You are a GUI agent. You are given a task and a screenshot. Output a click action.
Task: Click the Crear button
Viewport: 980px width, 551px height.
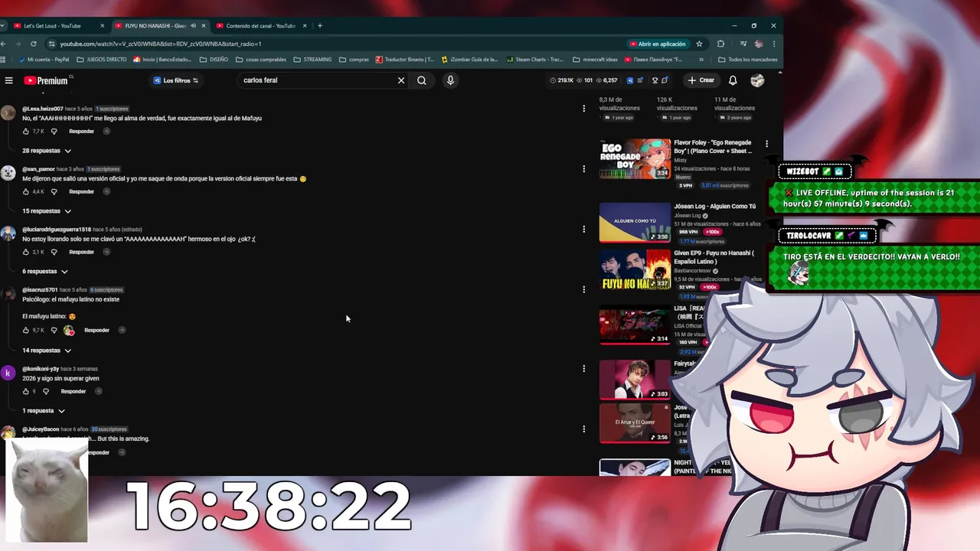(701, 80)
